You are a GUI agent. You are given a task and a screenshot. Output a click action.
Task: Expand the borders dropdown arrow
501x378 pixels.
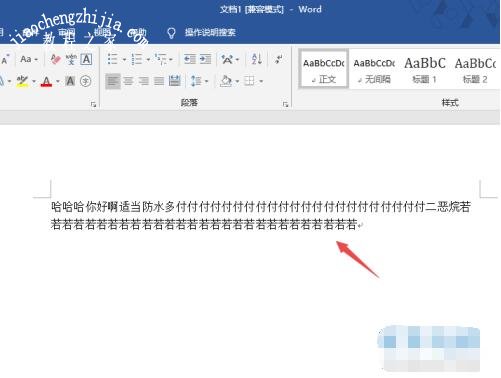[x=261, y=81]
